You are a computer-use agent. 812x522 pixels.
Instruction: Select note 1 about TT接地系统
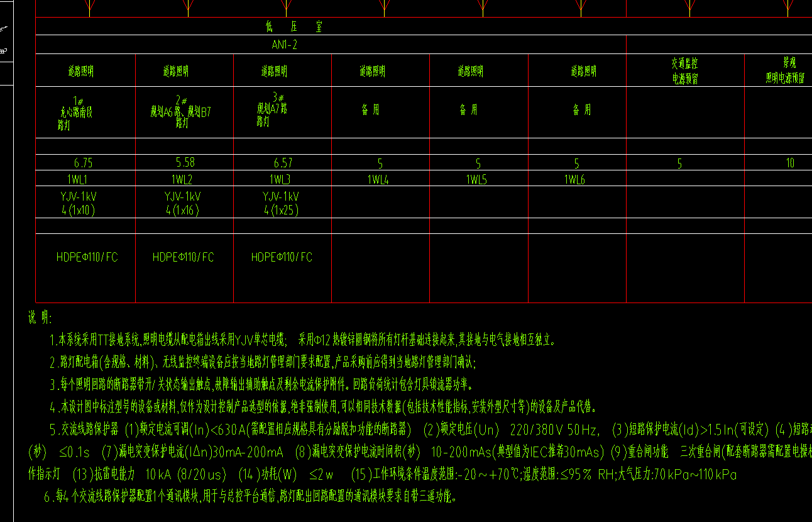(x=303, y=340)
